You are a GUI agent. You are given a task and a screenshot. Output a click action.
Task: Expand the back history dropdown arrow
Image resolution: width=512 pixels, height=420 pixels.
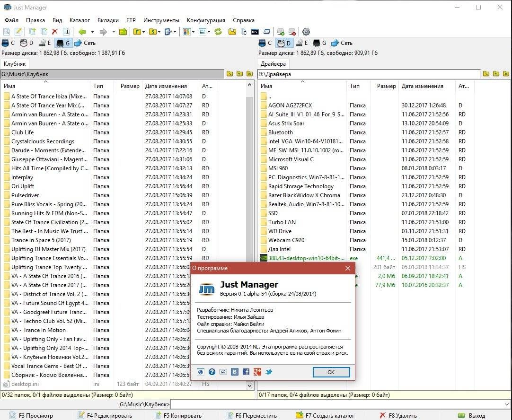pos(92,32)
